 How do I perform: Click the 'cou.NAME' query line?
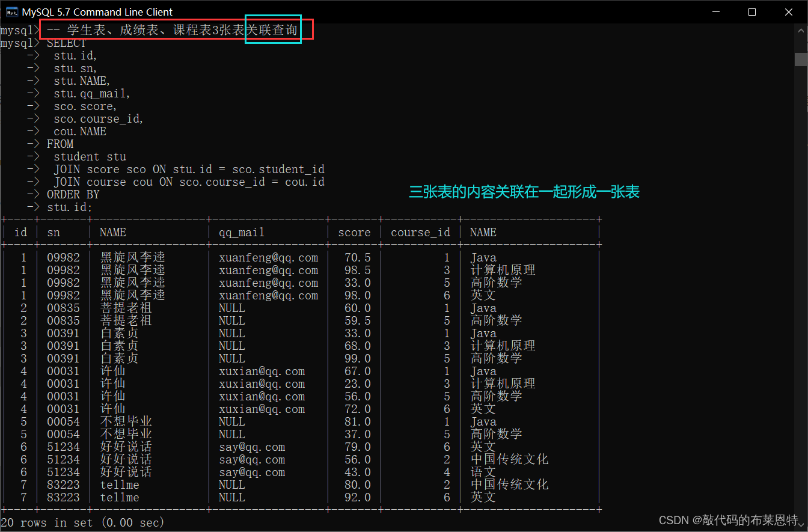coord(80,132)
